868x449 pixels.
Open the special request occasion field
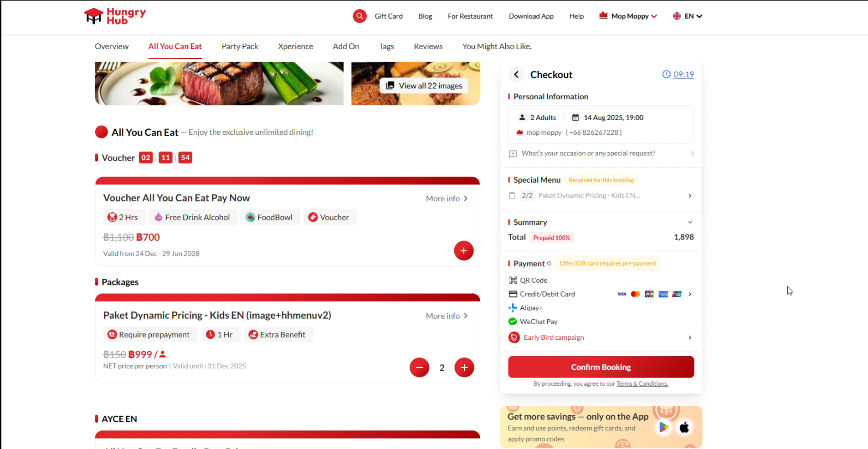[601, 153]
